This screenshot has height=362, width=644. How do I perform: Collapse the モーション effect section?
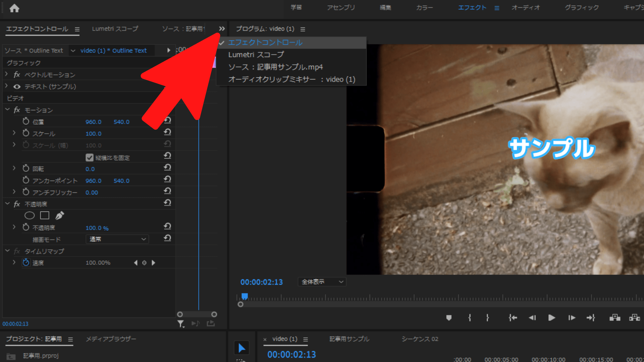[x=7, y=110]
